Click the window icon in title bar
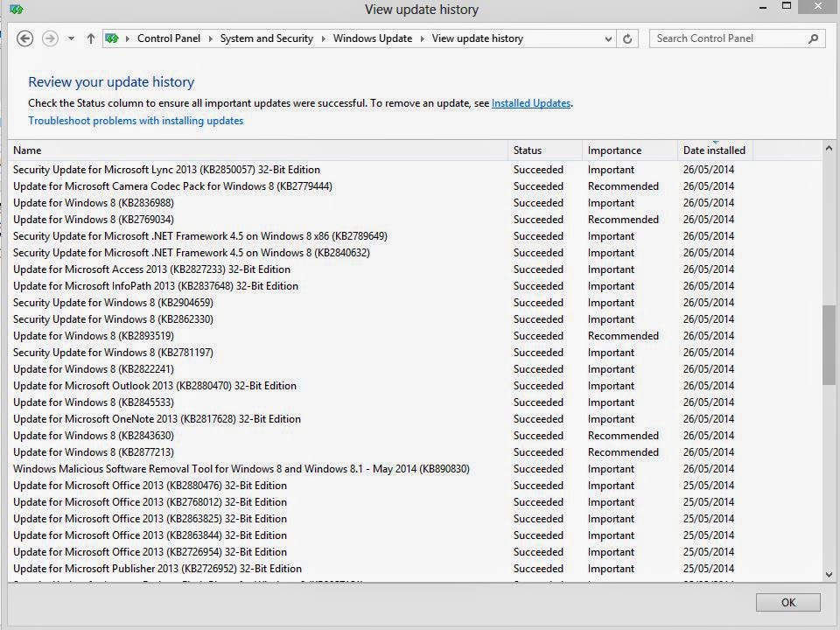 coord(17,9)
